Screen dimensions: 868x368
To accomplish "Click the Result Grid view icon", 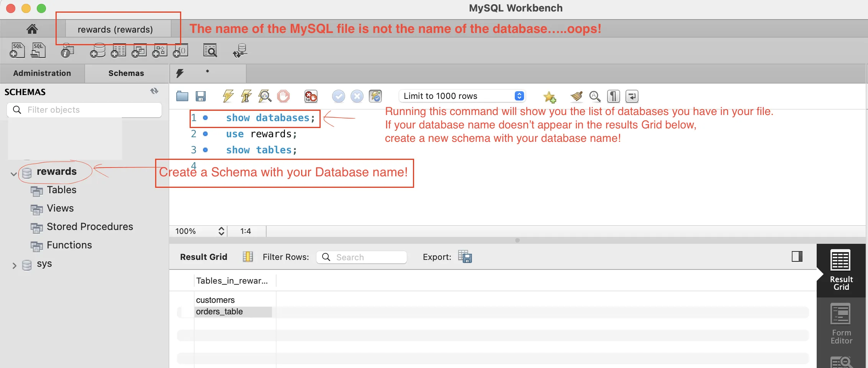I will 248,256.
